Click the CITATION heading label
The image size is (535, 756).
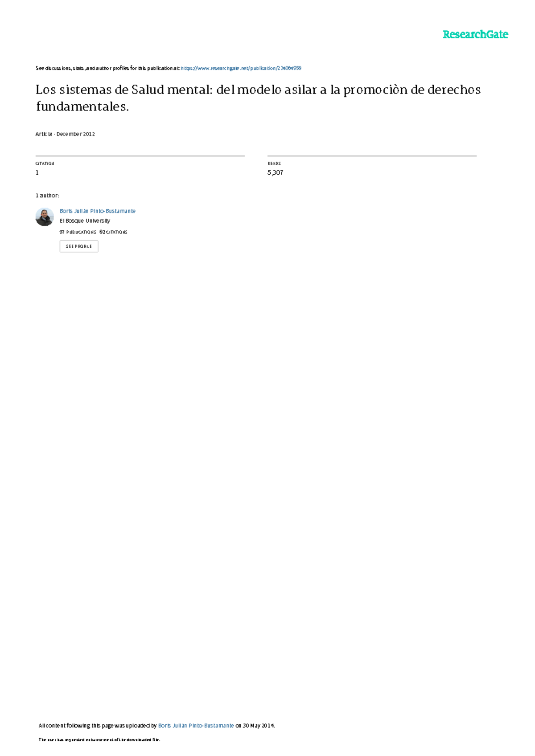tap(45, 163)
